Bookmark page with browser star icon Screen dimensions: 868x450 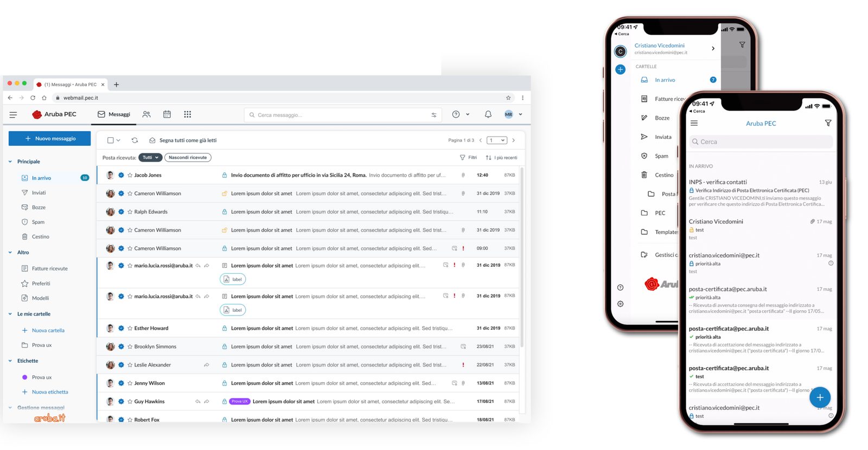pyautogui.click(x=508, y=98)
